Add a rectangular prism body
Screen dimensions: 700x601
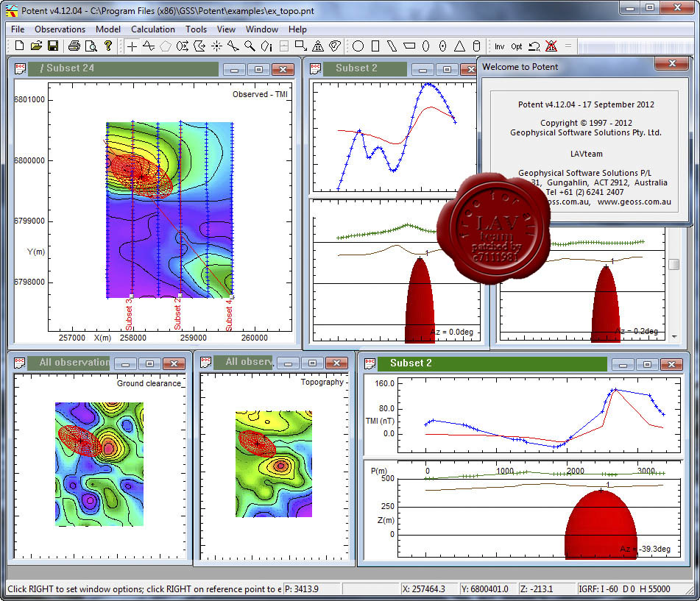tap(375, 46)
